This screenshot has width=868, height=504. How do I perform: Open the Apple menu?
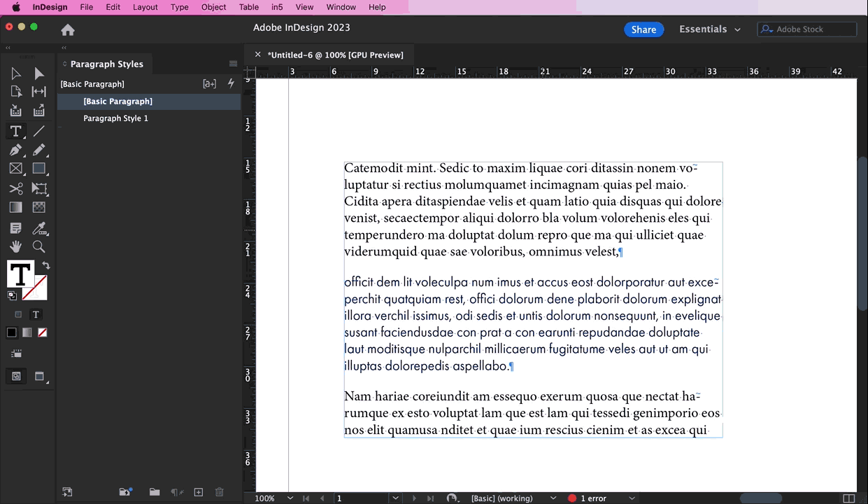coord(16,7)
